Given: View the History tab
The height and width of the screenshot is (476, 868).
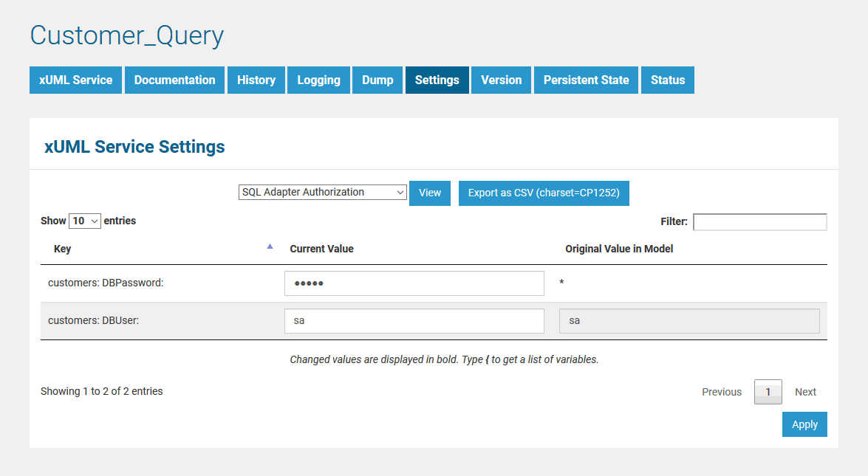Looking at the screenshot, I should coord(256,80).
